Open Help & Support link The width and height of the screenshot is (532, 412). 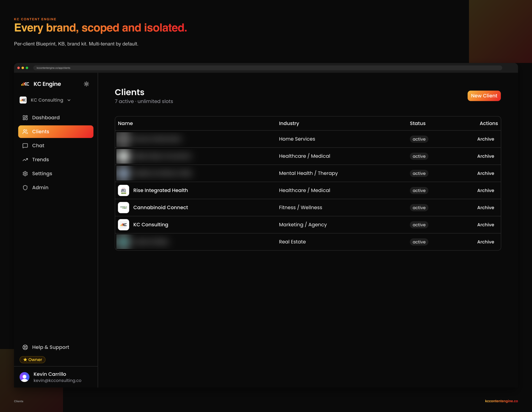51,347
